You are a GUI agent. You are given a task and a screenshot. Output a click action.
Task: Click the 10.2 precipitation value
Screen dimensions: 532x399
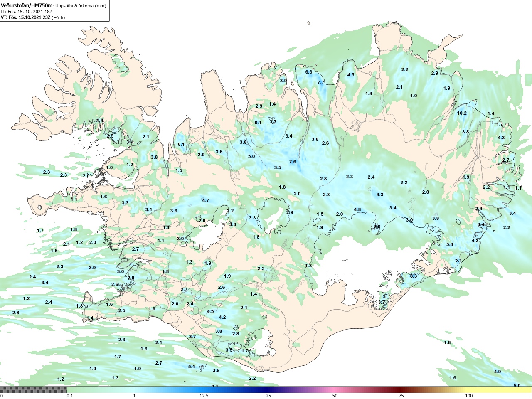pyautogui.click(x=462, y=113)
